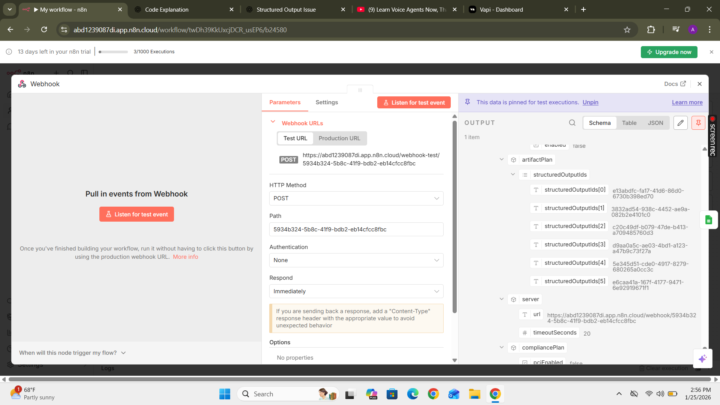The image size is (720, 405).
Task: Click the Wi-Fi icon in tray
Action: click(x=649, y=394)
